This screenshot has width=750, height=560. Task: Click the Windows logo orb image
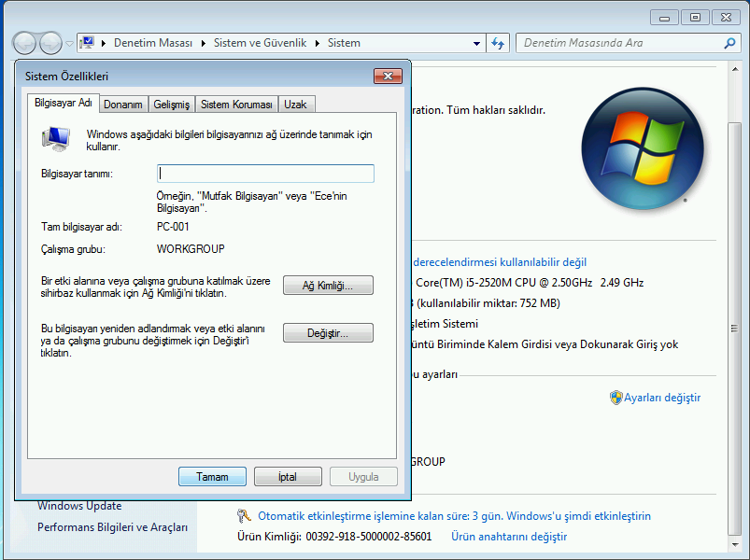643,148
